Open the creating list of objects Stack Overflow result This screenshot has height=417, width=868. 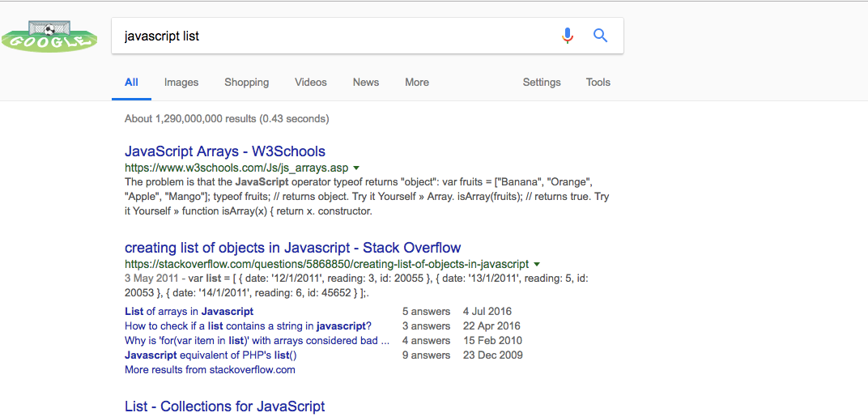point(293,248)
